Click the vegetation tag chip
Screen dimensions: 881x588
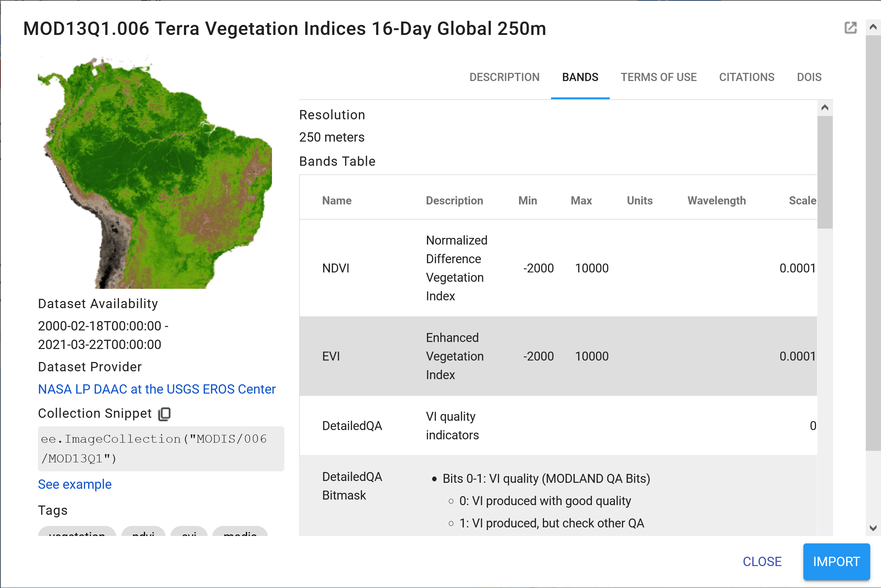pyautogui.click(x=77, y=532)
